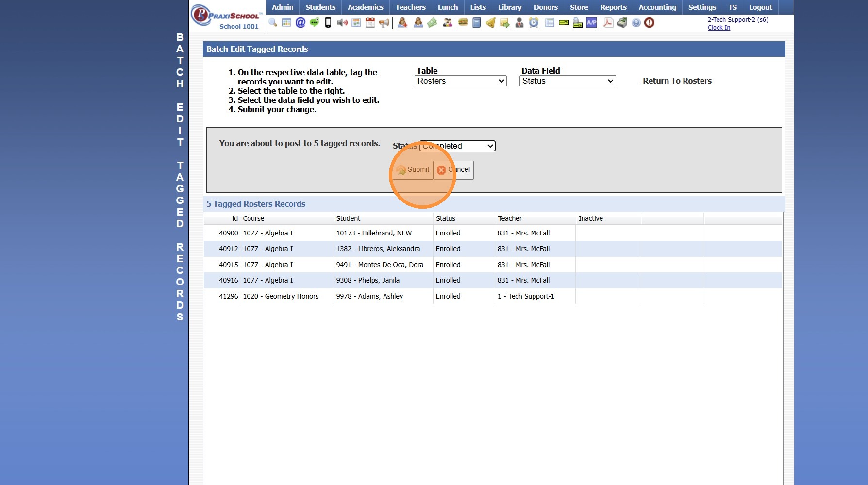
Task: Open the email @ icon
Action: [300, 23]
